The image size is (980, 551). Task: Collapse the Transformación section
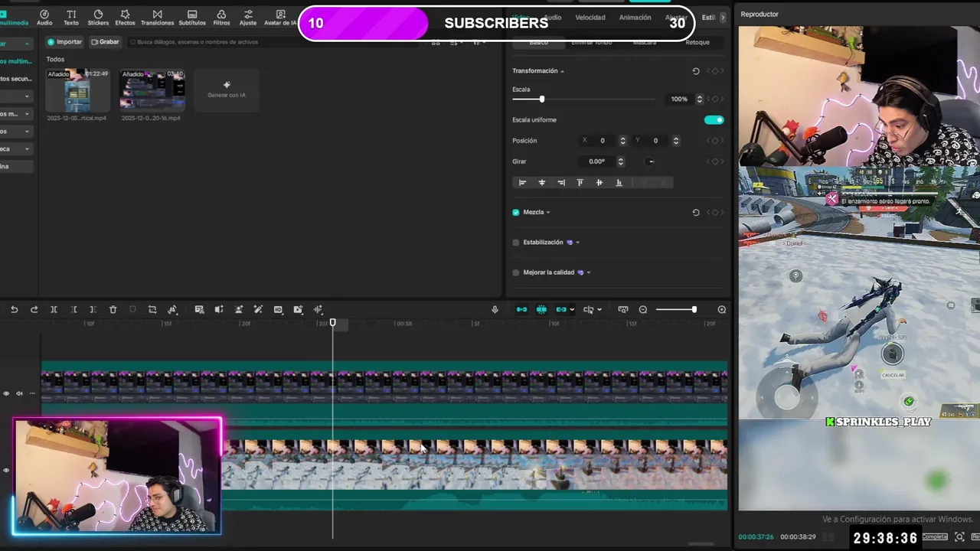pyautogui.click(x=562, y=71)
